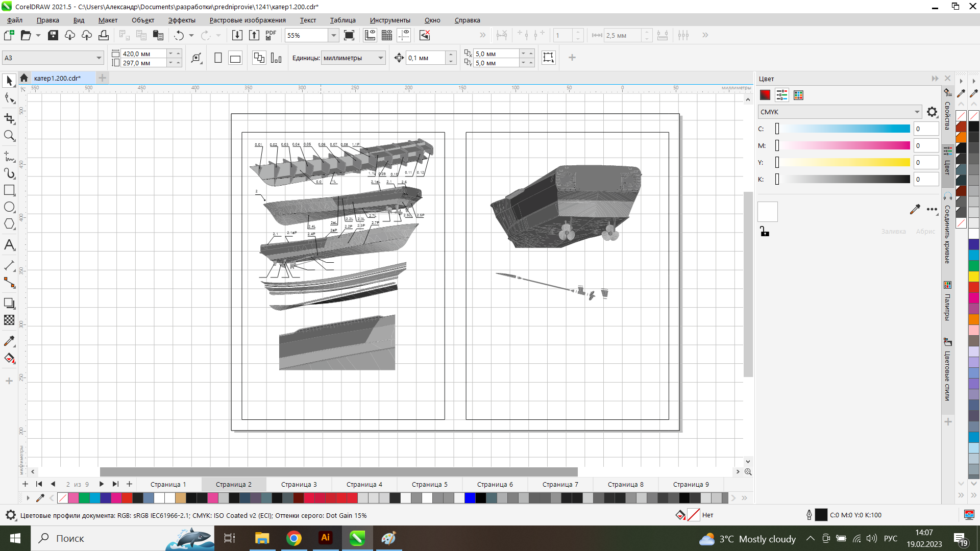Image resolution: width=980 pixels, height=551 pixels.
Task: Select the Rectangle tool
Action: pos(9,190)
